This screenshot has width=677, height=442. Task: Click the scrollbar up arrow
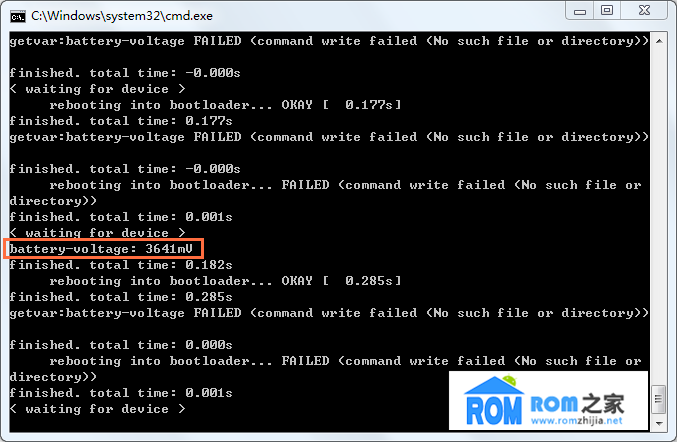(659, 41)
